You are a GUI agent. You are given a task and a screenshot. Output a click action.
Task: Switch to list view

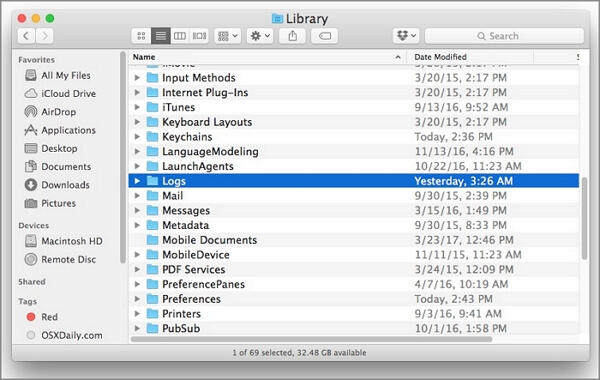tap(161, 36)
